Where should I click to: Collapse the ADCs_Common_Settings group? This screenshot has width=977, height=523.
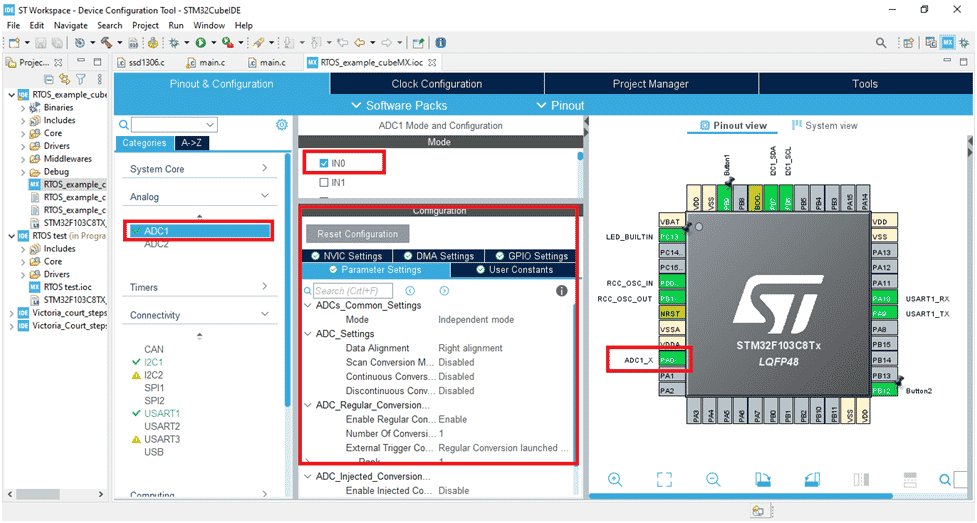308,305
